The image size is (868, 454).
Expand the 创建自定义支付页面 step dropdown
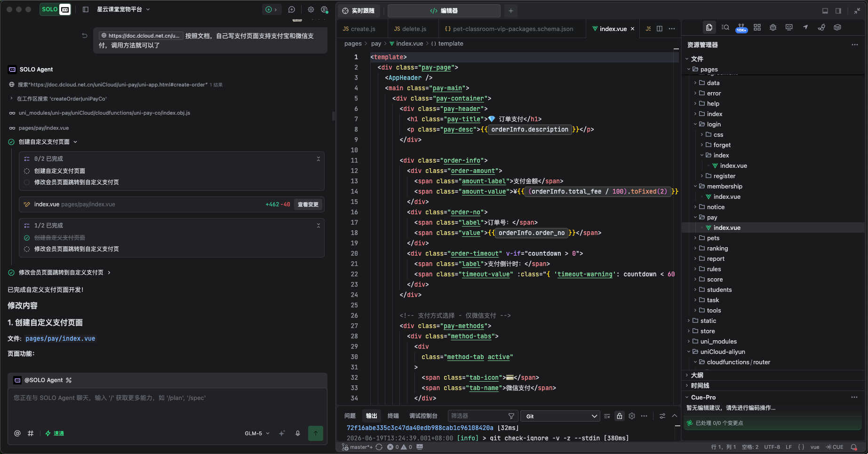point(75,142)
